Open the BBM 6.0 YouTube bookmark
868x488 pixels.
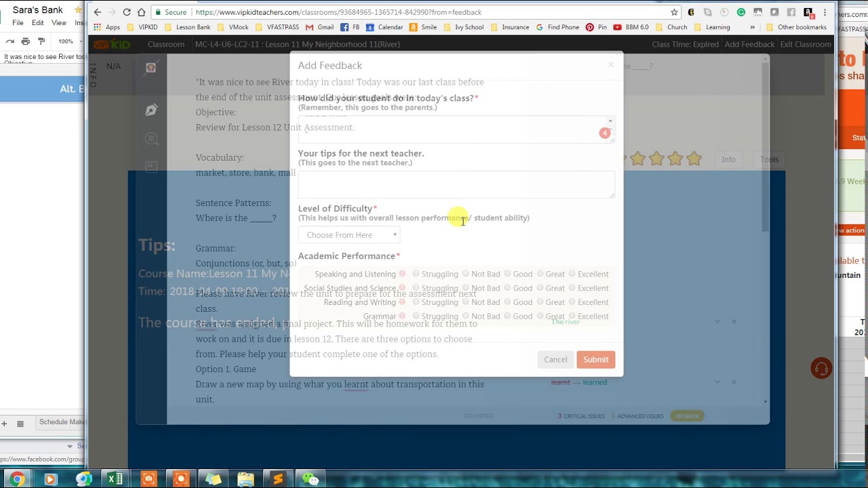(631, 27)
